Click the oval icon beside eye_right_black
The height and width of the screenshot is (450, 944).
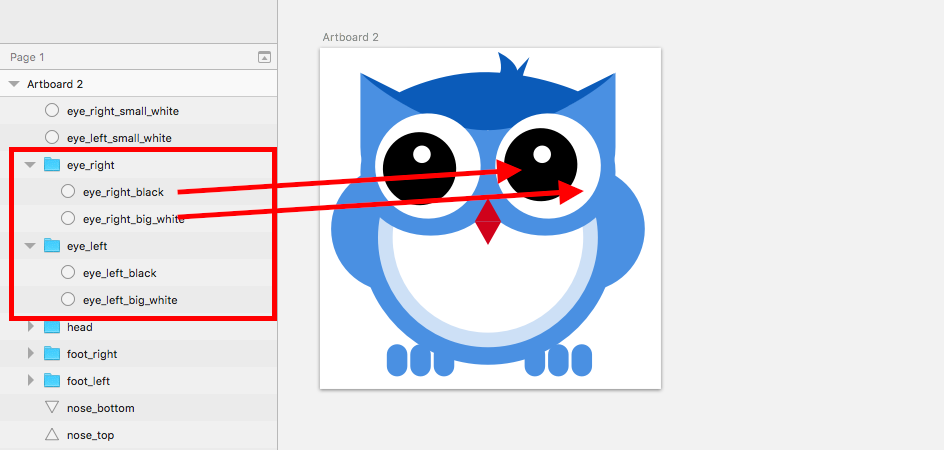[68, 192]
